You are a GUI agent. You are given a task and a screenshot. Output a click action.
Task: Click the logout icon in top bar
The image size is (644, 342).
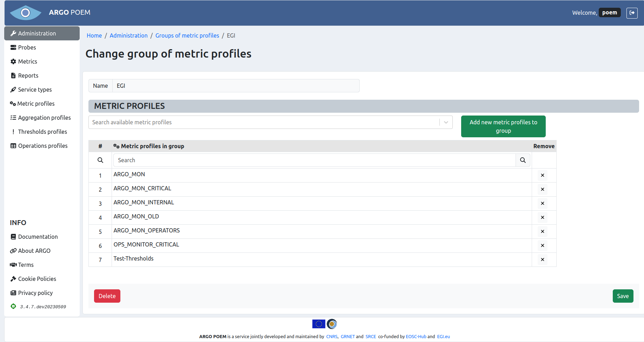[632, 13]
